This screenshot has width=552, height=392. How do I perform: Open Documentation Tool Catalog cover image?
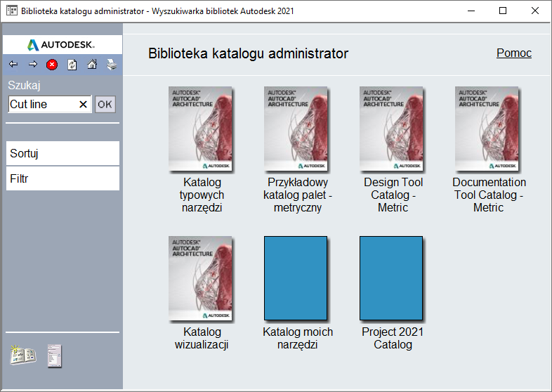point(487,129)
